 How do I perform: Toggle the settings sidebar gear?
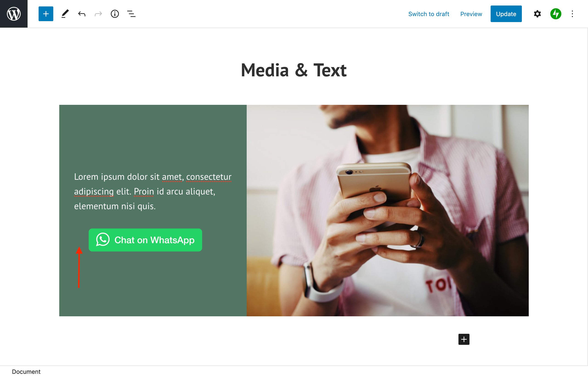click(537, 14)
